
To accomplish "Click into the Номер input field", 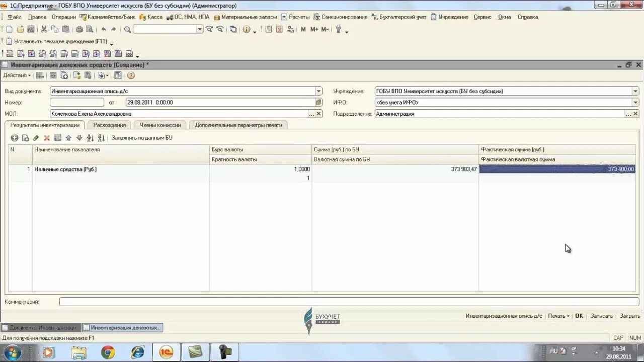I will (76, 102).
